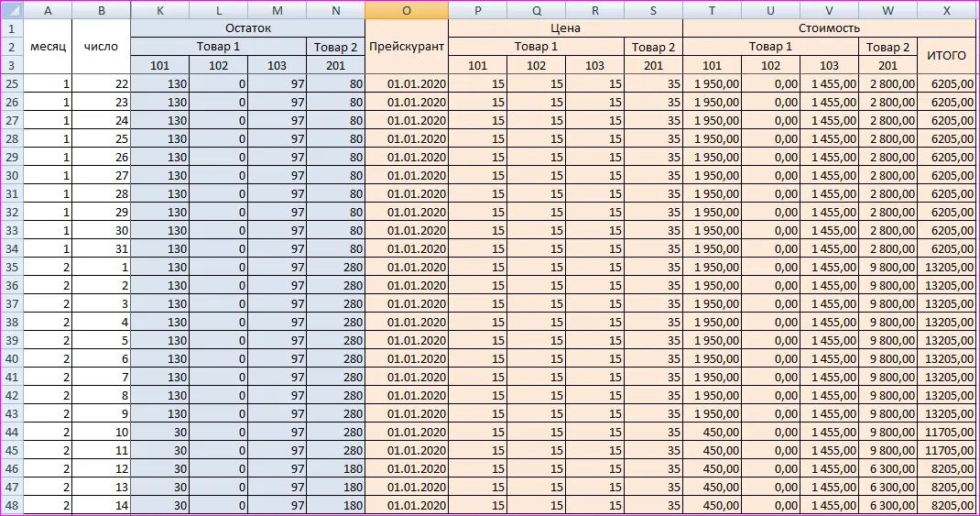Click "Товар 1" header under Остаток
The height and width of the screenshot is (516, 980).
[x=218, y=47]
